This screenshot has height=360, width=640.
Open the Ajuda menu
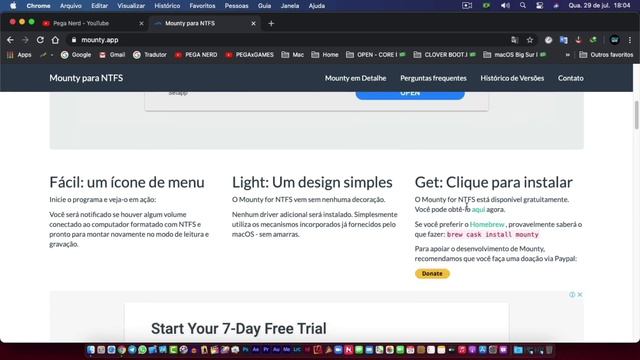point(317,6)
